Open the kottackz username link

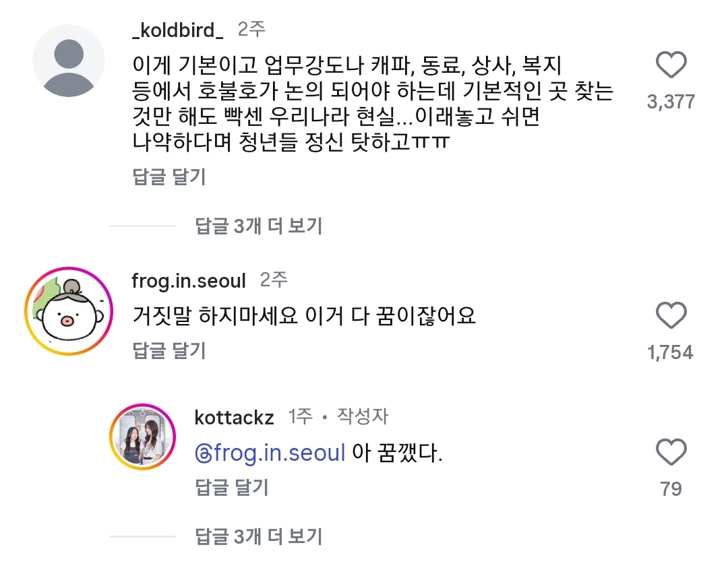pos(234,418)
